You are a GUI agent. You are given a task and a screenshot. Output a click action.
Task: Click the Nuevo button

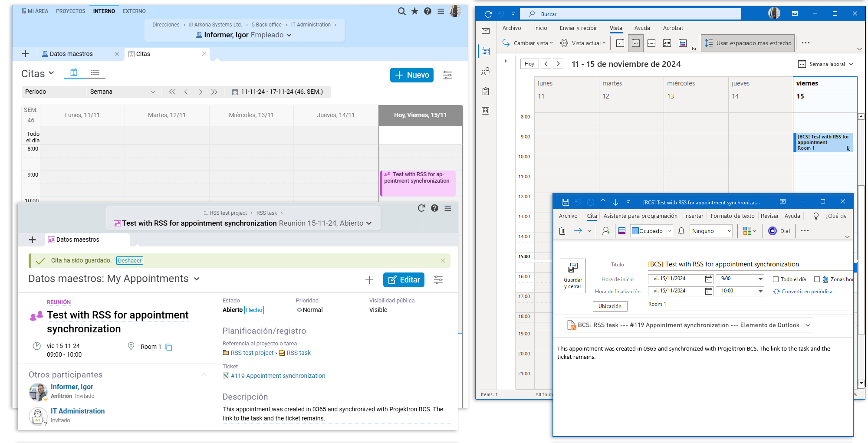[x=412, y=75]
